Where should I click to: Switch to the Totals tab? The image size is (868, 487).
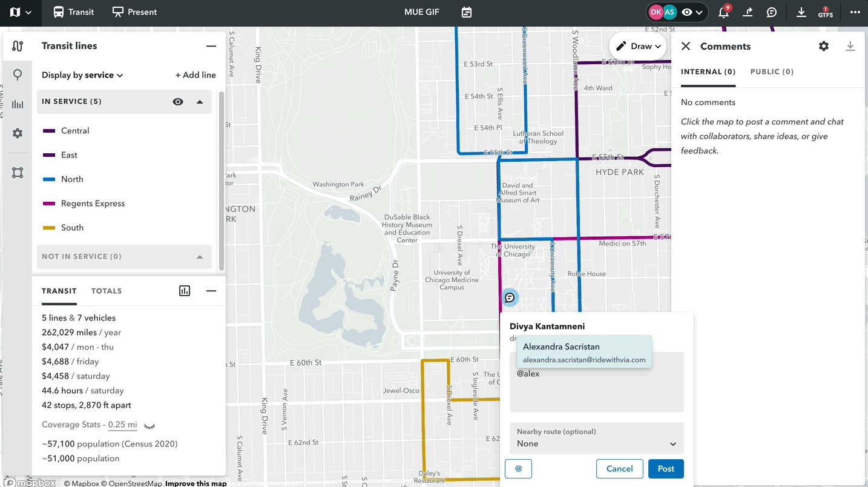tap(107, 291)
